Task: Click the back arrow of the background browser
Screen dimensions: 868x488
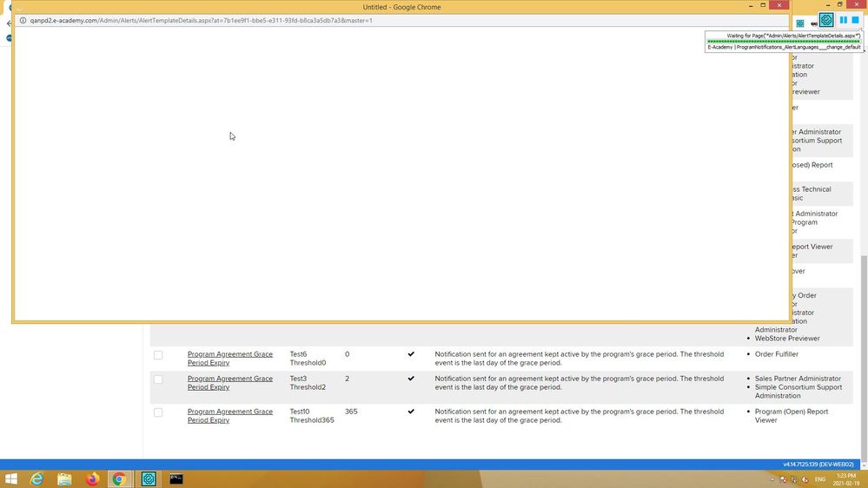Action: click(9, 23)
